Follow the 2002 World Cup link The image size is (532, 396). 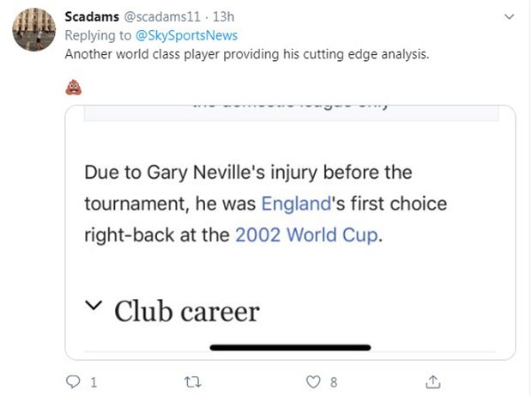[306, 235]
